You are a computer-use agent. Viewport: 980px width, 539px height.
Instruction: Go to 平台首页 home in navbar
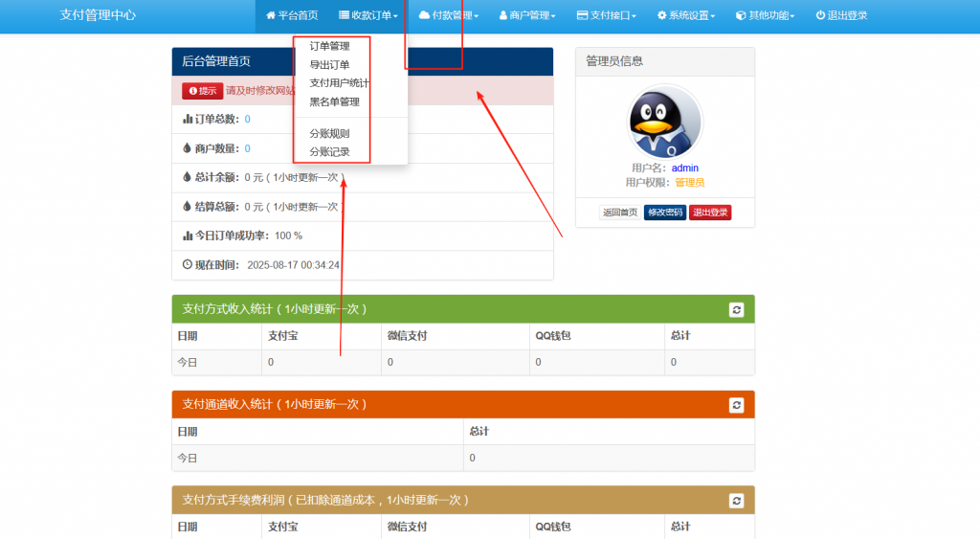(292, 16)
